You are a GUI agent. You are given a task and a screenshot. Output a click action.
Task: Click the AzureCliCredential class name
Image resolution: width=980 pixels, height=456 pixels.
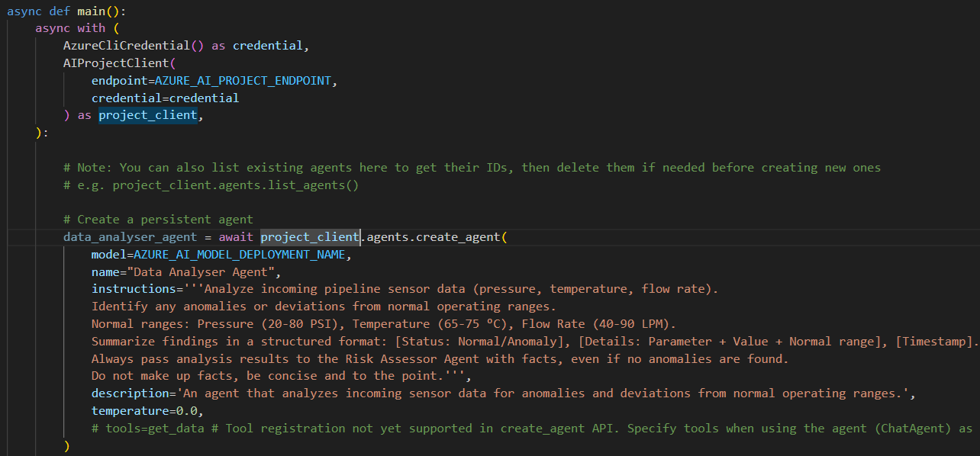127,46
